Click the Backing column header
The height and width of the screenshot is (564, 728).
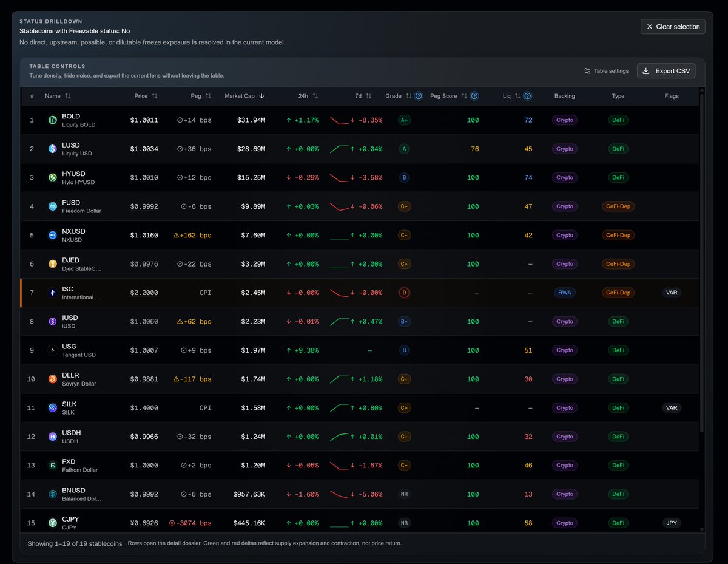tap(564, 96)
